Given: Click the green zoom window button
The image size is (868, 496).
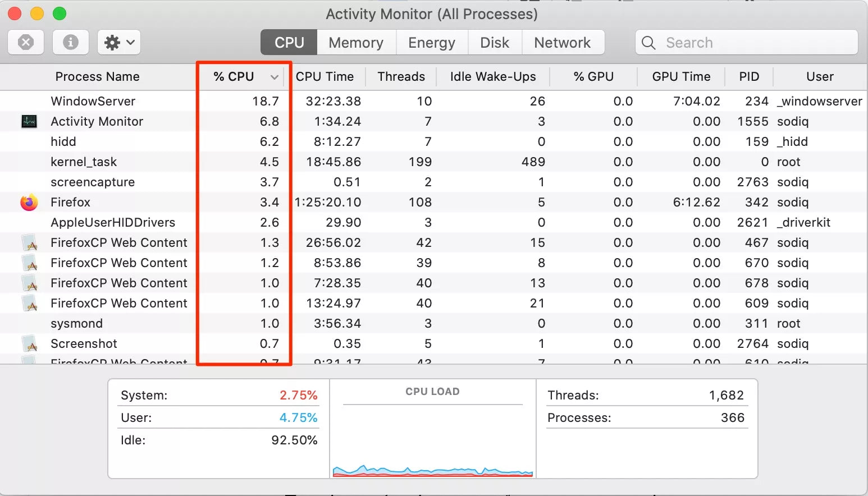Looking at the screenshot, I should coord(60,13).
